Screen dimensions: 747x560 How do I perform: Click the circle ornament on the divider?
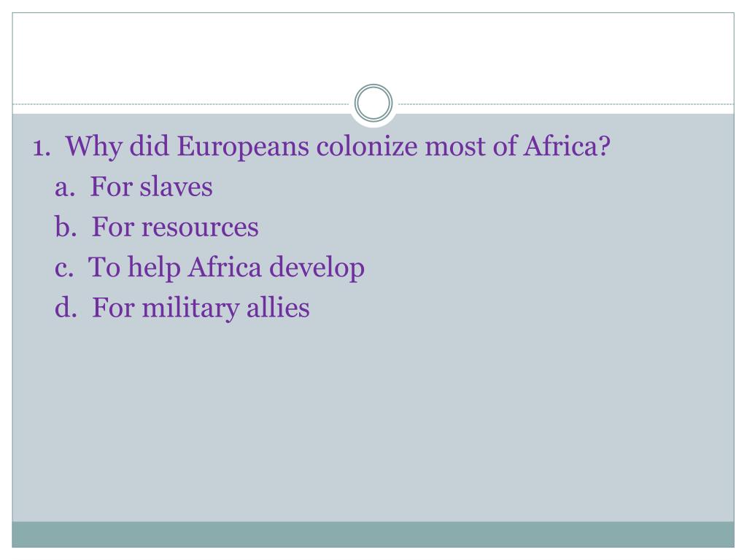pyautogui.click(x=373, y=103)
